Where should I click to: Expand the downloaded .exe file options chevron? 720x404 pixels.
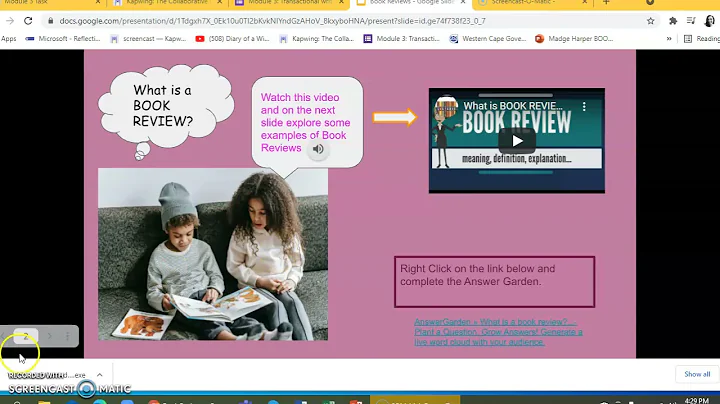pos(100,375)
